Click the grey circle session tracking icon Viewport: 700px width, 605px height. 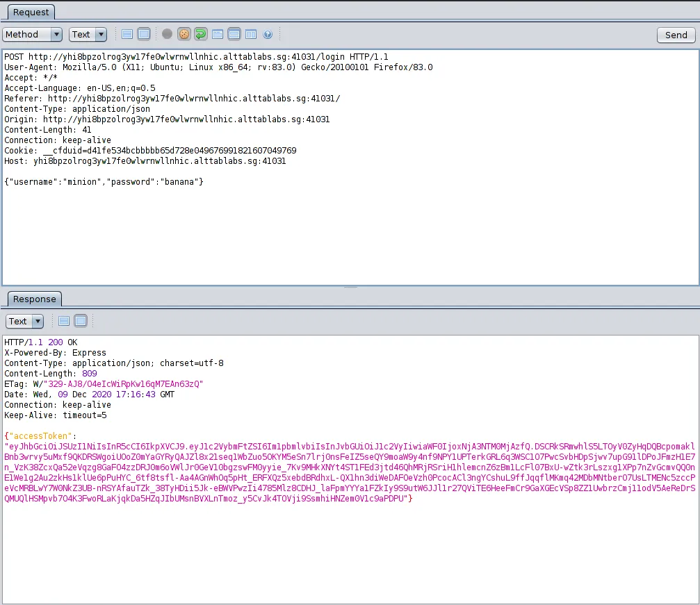tap(167, 34)
